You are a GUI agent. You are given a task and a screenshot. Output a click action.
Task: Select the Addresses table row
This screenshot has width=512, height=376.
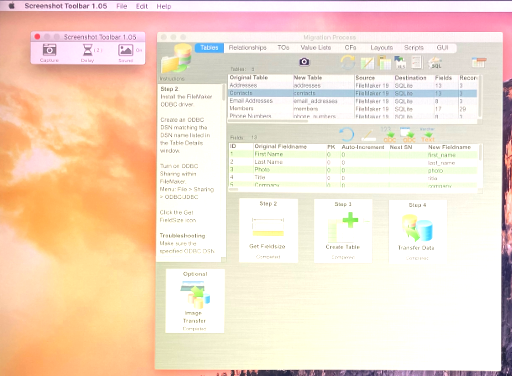coord(353,86)
